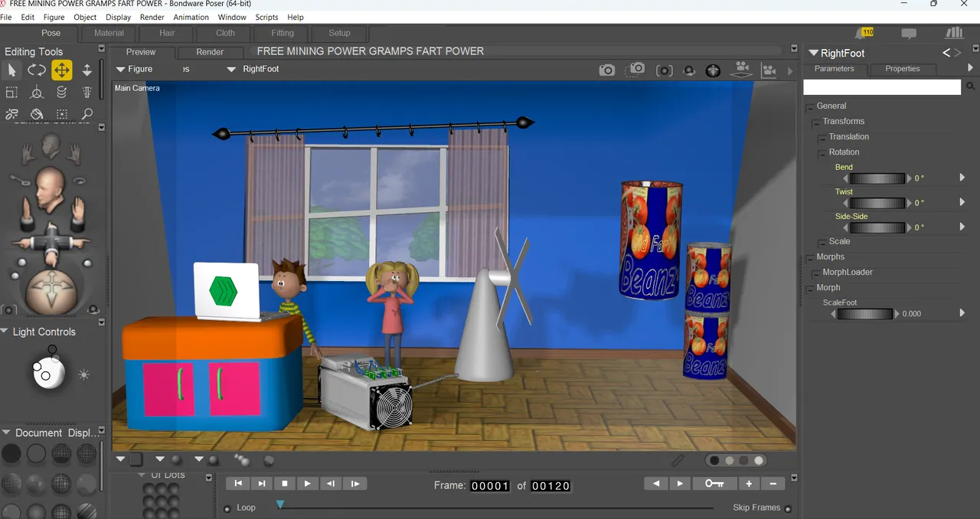Click the ruler measure icon below viewport

678,460
